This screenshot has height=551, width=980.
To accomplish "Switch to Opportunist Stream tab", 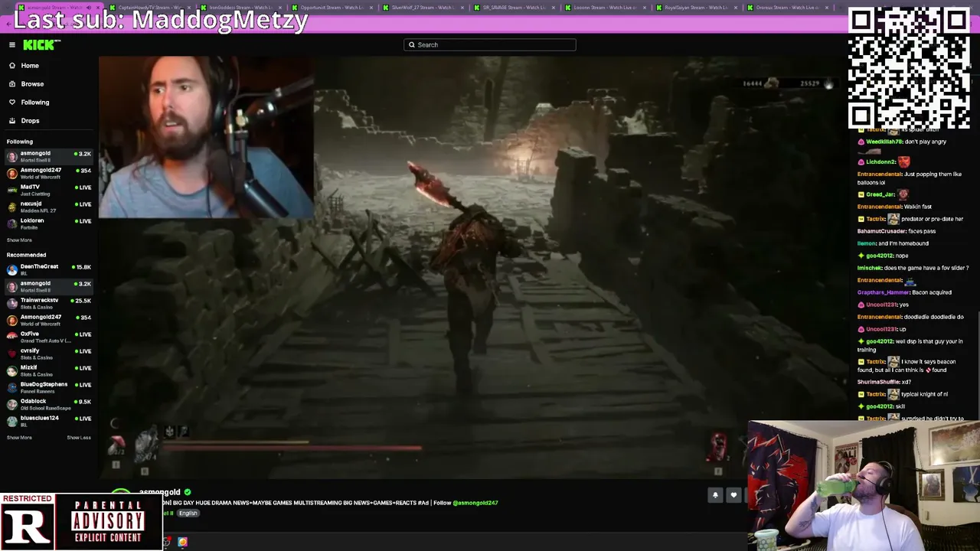I will 332,8.
